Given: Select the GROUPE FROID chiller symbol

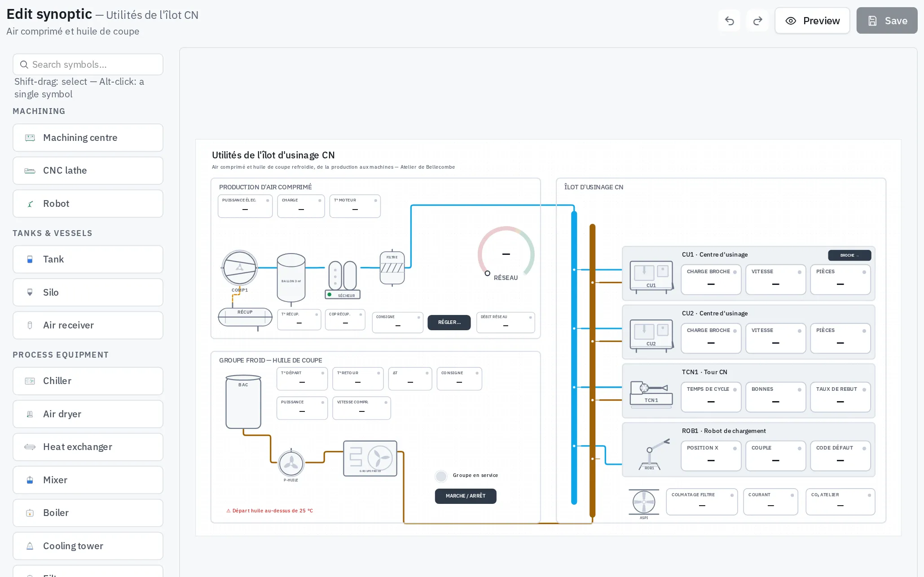Looking at the screenshot, I should point(370,458).
